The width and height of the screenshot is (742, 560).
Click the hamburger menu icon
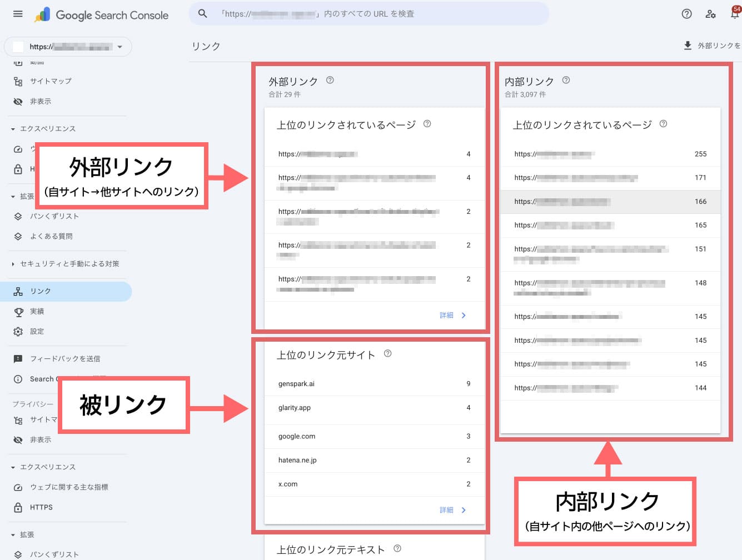(x=17, y=14)
